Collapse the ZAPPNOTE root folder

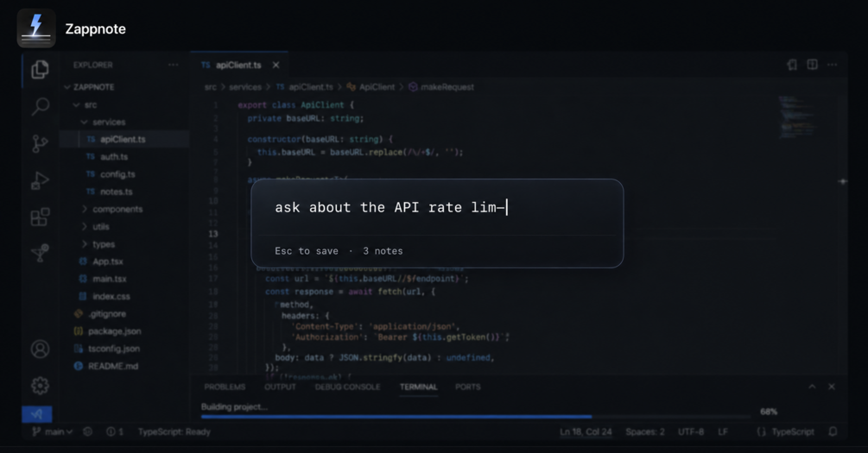click(90, 87)
